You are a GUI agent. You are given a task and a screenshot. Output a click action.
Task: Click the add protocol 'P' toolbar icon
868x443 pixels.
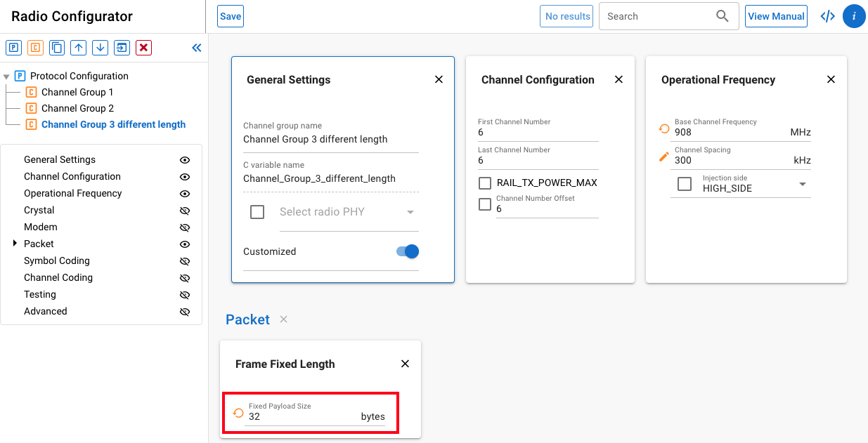pyautogui.click(x=13, y=48)
